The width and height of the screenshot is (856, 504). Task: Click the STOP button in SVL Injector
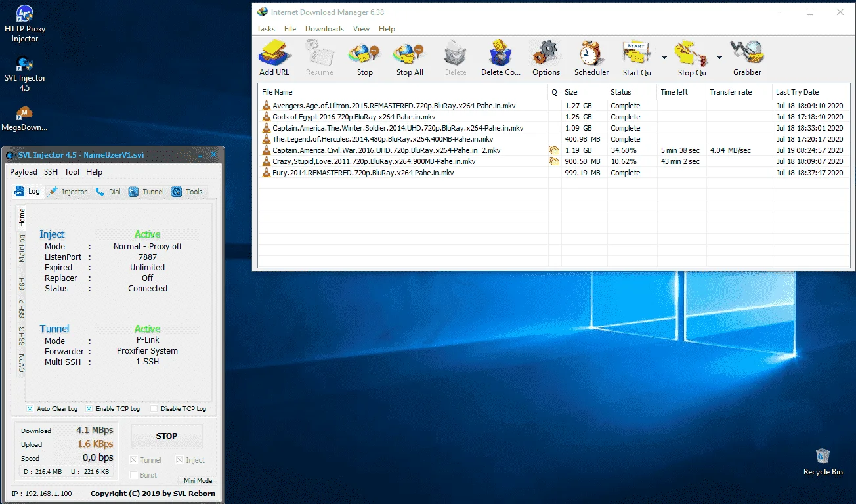pos(167,436)
